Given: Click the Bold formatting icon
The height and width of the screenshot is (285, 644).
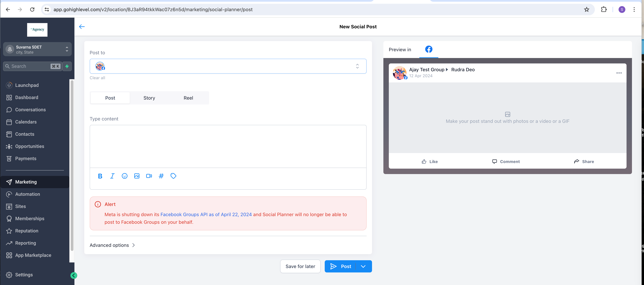Looking at the screenshot, I should pos(100,176).
